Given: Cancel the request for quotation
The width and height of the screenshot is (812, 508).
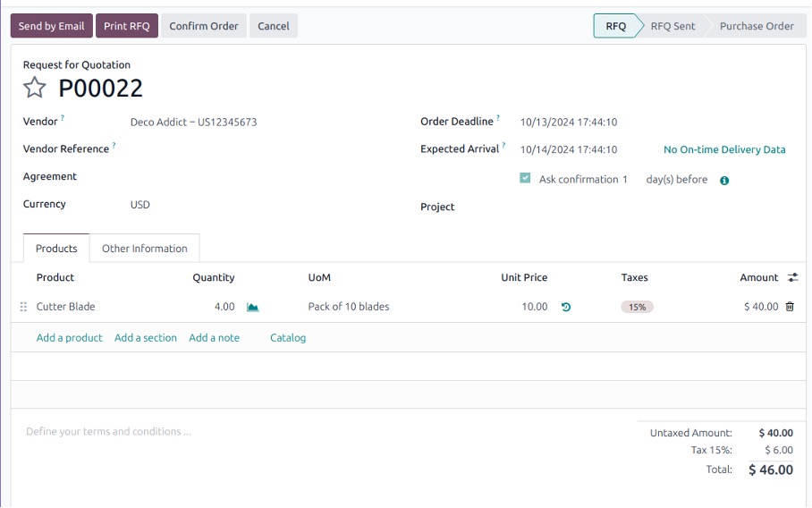Looking at the screenshot, I should coord(274,26).
